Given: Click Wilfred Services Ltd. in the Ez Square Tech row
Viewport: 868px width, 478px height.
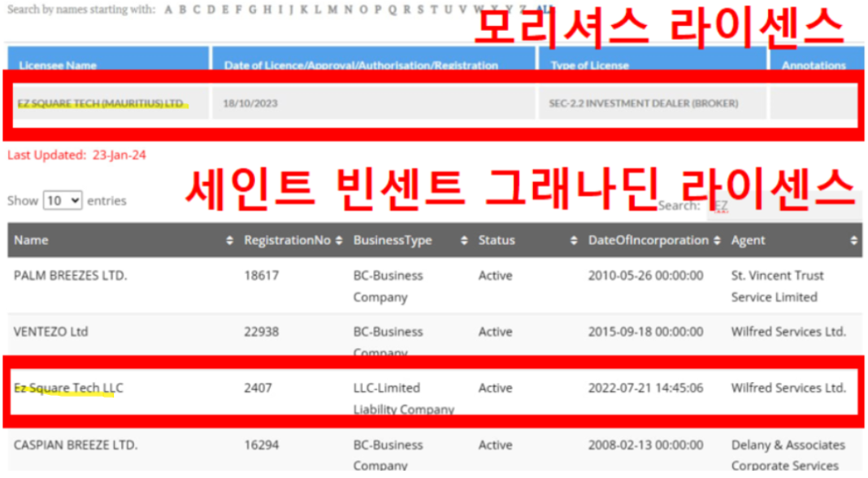Looking at the screenshot, I should click(788, 389).
